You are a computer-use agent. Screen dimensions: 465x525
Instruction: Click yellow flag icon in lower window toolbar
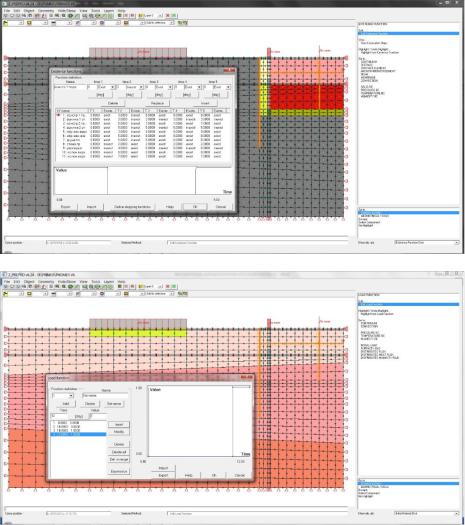coord(6,294)
